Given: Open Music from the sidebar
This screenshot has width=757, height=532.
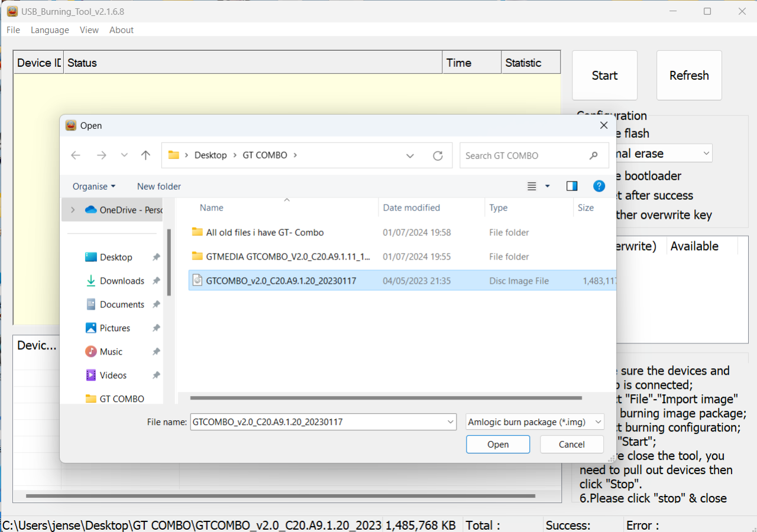Looking at the screenshot, I should point(111,352).
